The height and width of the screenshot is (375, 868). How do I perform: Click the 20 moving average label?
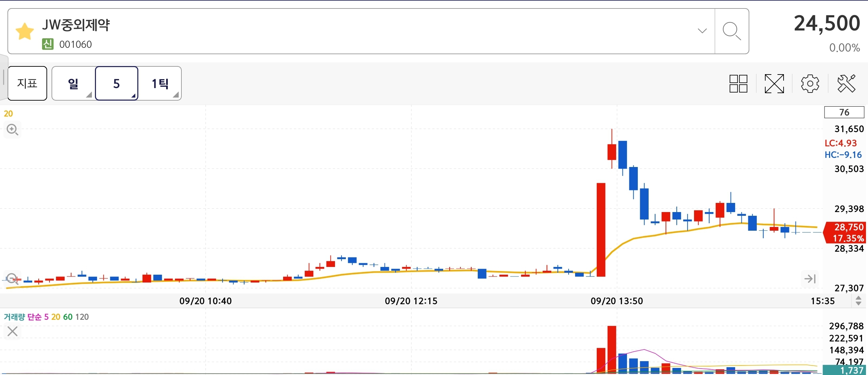pyautogui.click(x=8, y=113)
